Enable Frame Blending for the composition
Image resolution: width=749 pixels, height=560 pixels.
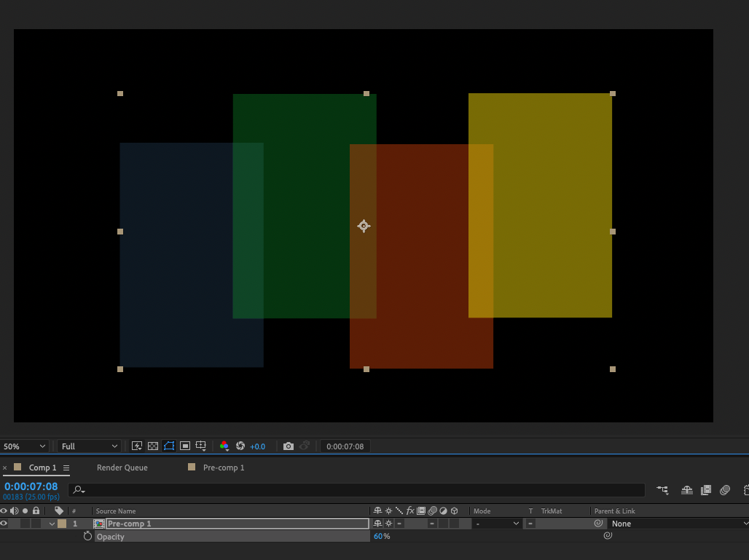click(706, 489)
